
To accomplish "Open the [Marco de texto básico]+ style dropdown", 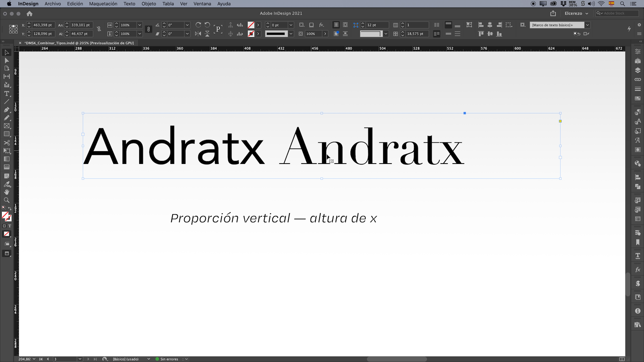I will 587,25.
